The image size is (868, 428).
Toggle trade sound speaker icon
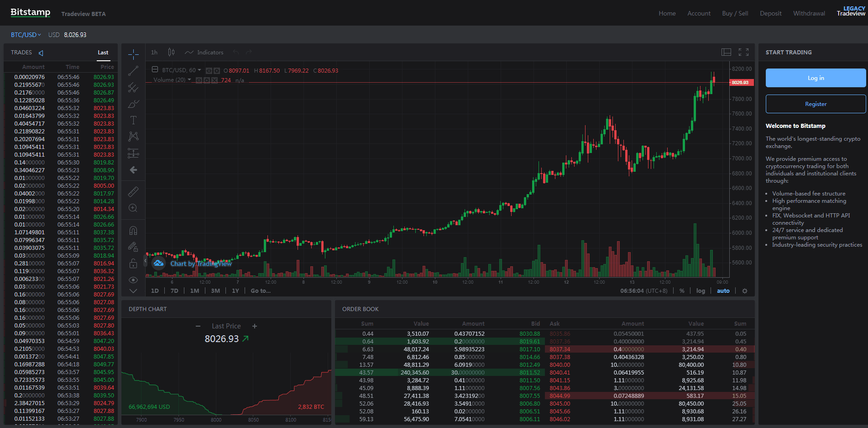[41, 53]
